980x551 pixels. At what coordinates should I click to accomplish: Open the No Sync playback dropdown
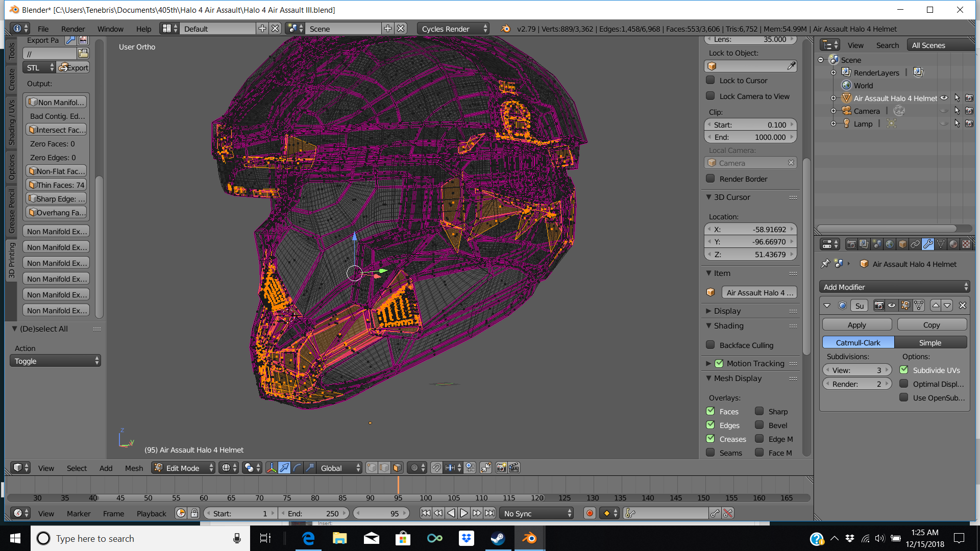pyautogui.click(x=536, y=513)
